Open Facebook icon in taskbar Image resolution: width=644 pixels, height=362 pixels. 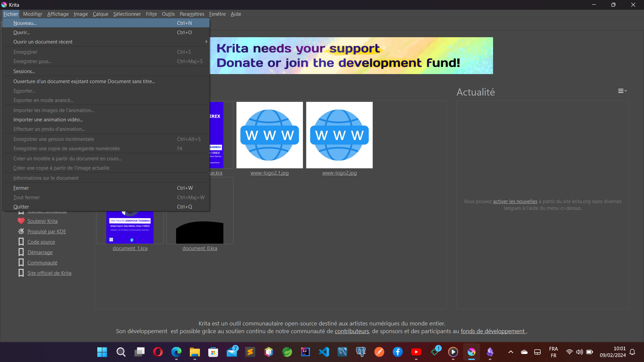pyautogui.click(x=398, y=352)
